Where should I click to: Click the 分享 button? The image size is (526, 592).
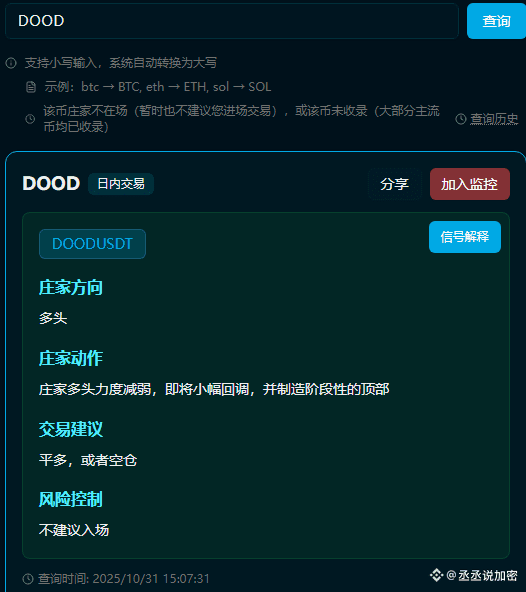pyautogui.click(x=395, y=184)
